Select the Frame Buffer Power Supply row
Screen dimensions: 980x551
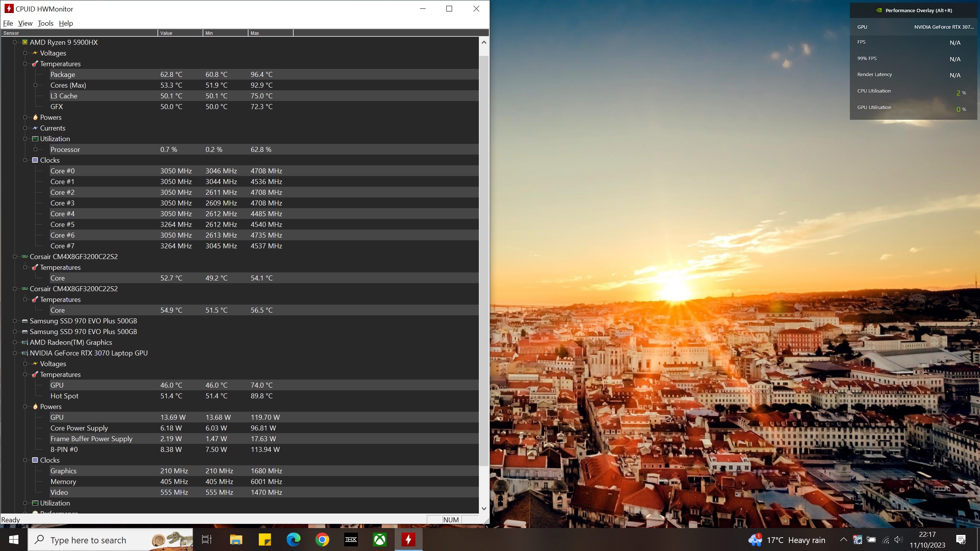click(264, 439)
